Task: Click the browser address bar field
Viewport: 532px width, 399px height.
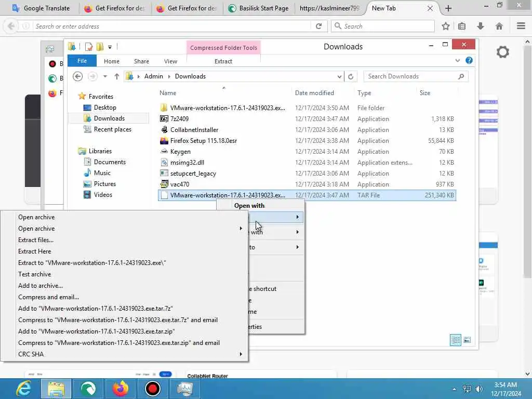Action: tap(171, 26)
